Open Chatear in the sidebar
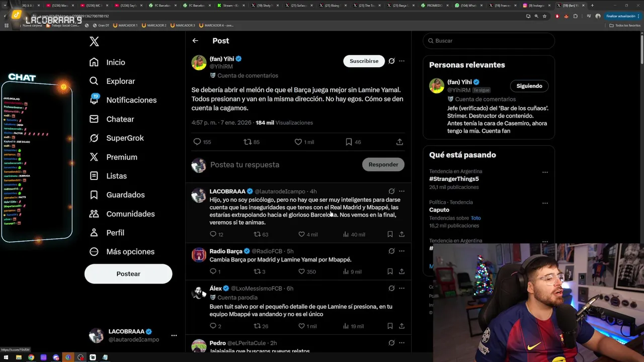Image resolution: width=644 pixels, height=362 pixels. [x=111, y=119]
